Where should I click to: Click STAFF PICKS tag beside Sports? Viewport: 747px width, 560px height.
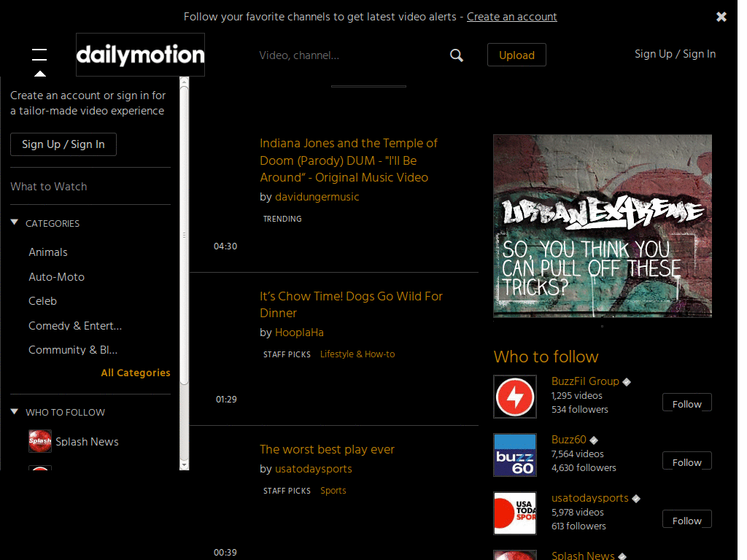coord(287,491)
